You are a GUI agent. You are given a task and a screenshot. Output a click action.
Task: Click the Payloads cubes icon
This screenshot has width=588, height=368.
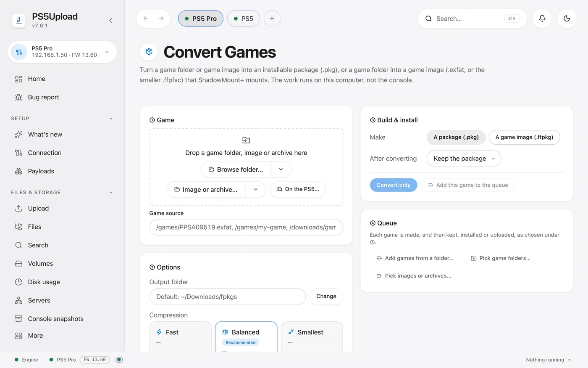[x=18, y=171]
